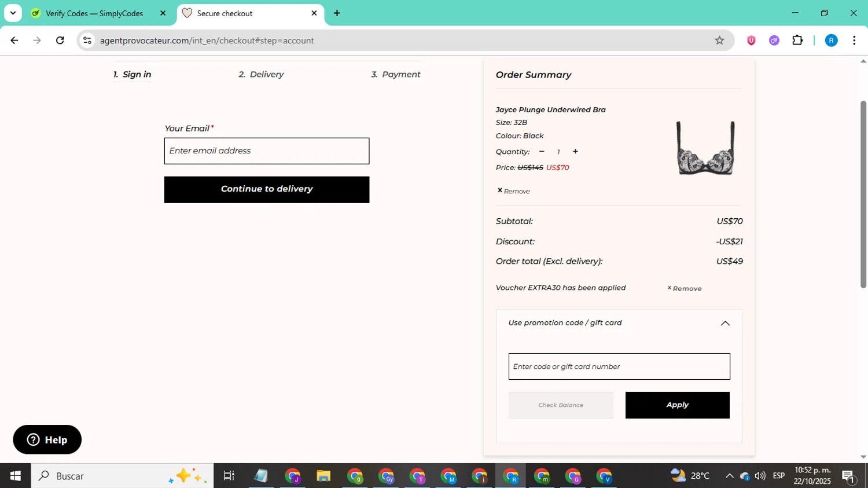Viewport: 868px width, 488px height.
Task: Increase bra quantity with plus icon
Action: coord(575,152)
